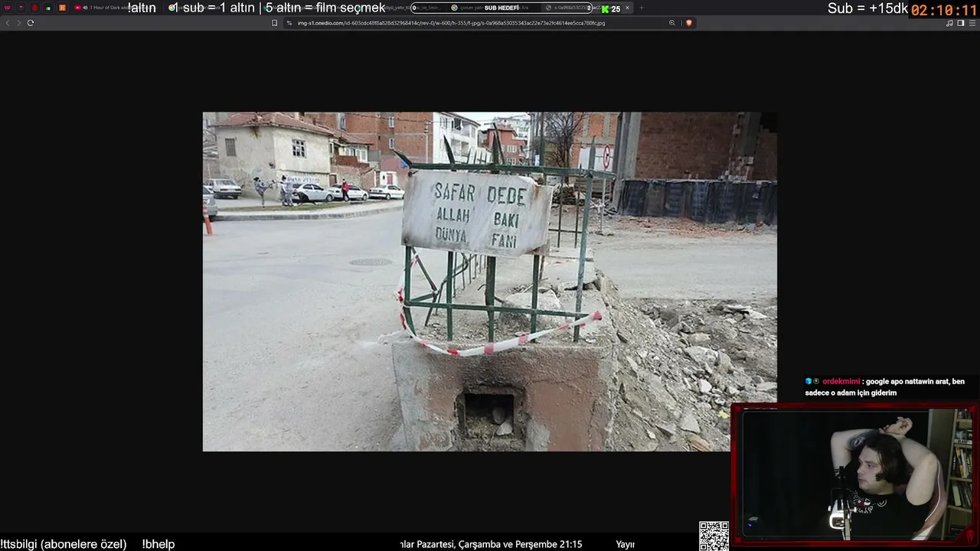Reload the image page
Screen dimensions: 980x551
[31, 23]
